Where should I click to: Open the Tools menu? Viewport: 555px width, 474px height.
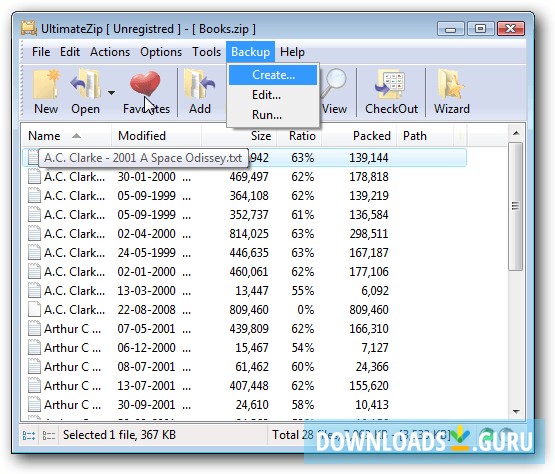[206, 52]
